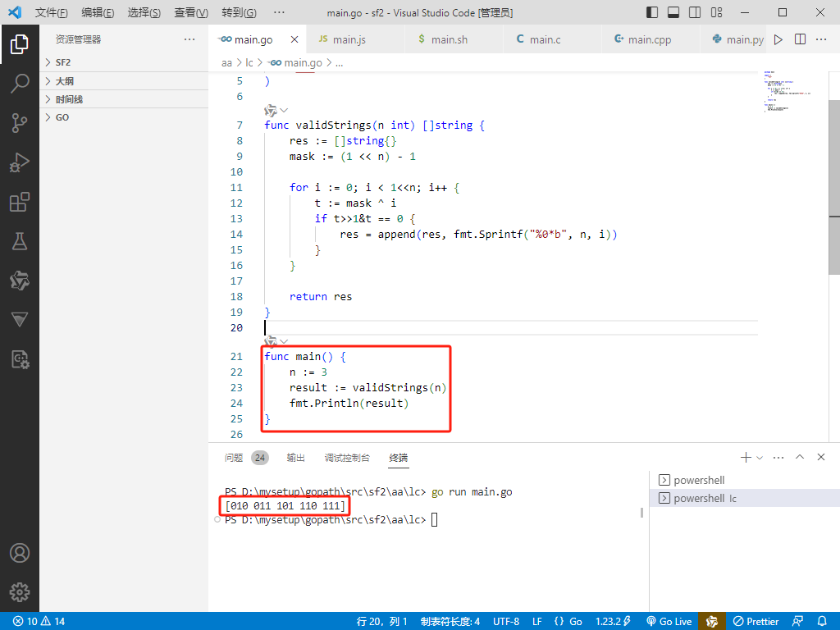The width and height of the screenshot is (840, 630).
Task: Open Run and Debug view
Action: point(20,162)
